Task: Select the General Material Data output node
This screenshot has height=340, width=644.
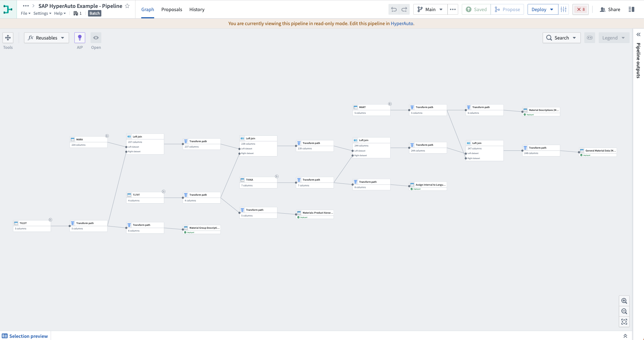Action: click(x=598, y=152)
